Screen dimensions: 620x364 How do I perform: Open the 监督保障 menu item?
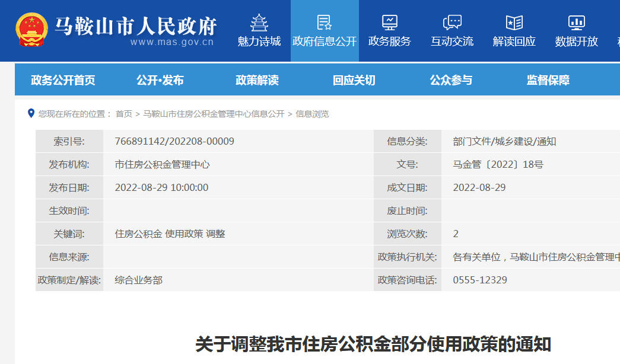point(548,80)
